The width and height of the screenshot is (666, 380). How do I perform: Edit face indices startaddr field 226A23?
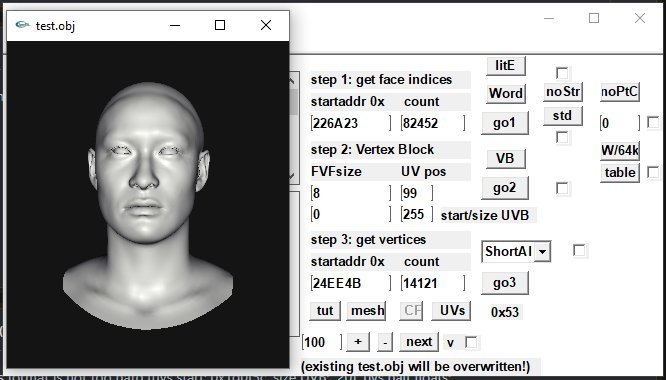coord(351,124)
